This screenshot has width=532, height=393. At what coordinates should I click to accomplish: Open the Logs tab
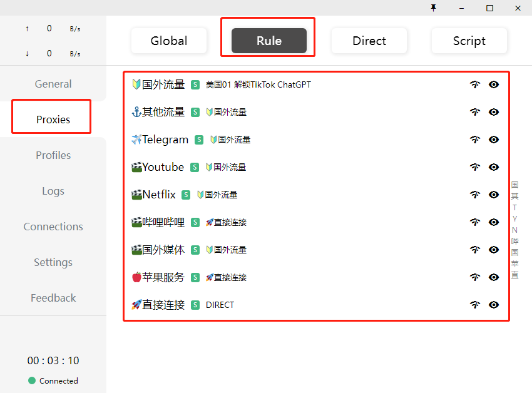tap(53, 191)
